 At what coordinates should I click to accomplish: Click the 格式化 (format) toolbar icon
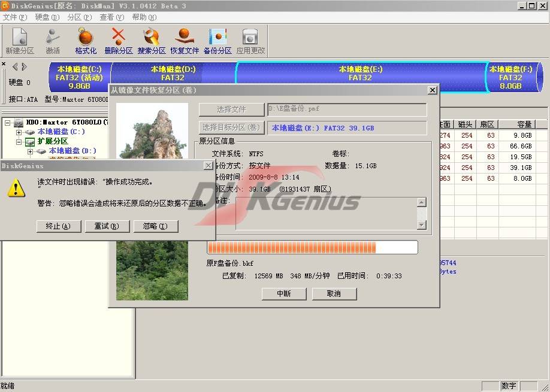pos(86,41)
